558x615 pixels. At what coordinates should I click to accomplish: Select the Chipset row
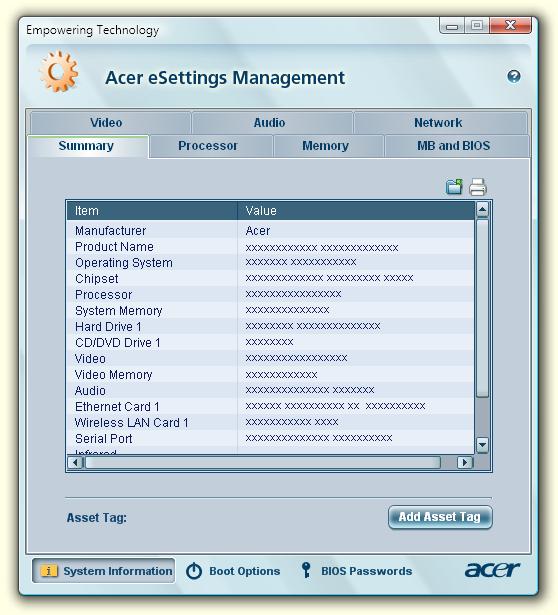point(270,279)
